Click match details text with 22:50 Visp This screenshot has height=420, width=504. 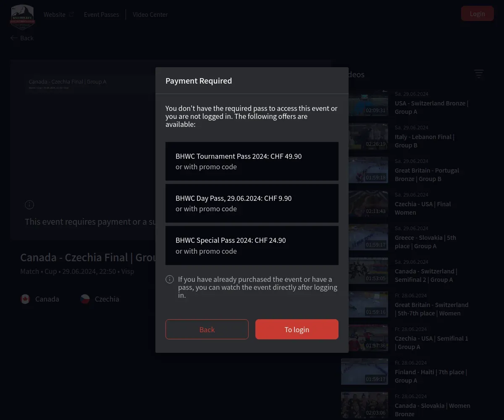77,271
